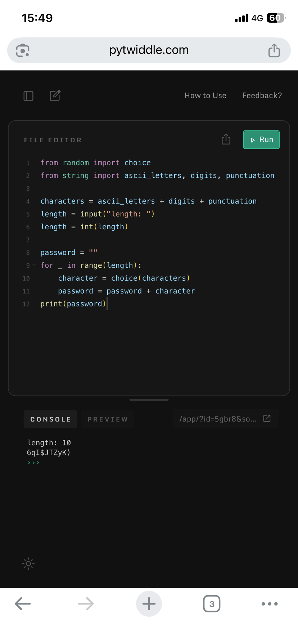Click 'characters' at the start of line 4

pyautogui.click(x=62, y=201)
